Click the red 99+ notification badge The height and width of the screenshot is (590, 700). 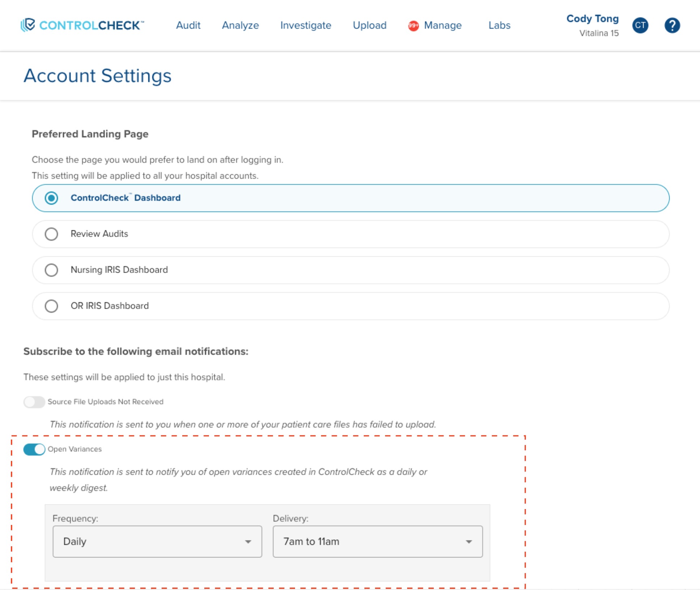pyautogui.click(x=413, y=26)
